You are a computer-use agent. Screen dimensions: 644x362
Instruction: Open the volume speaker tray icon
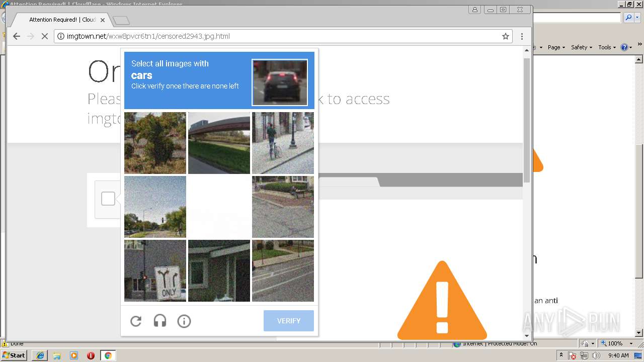tap(596, 355)
